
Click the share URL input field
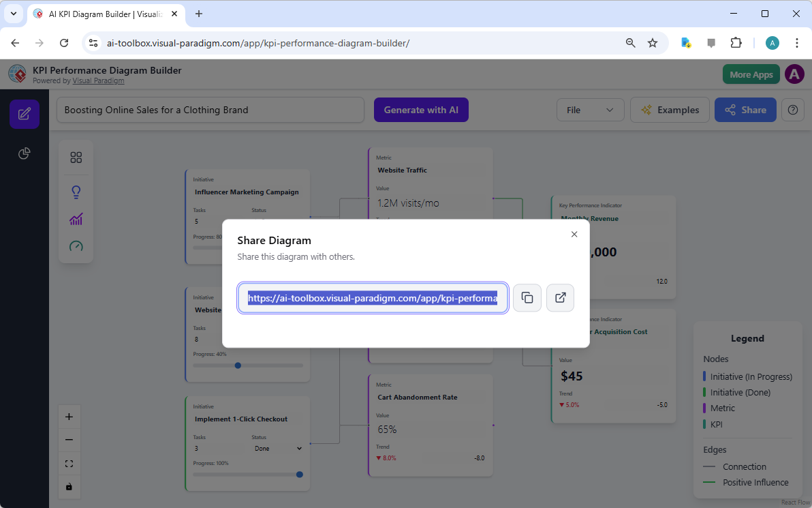point(372,297)
